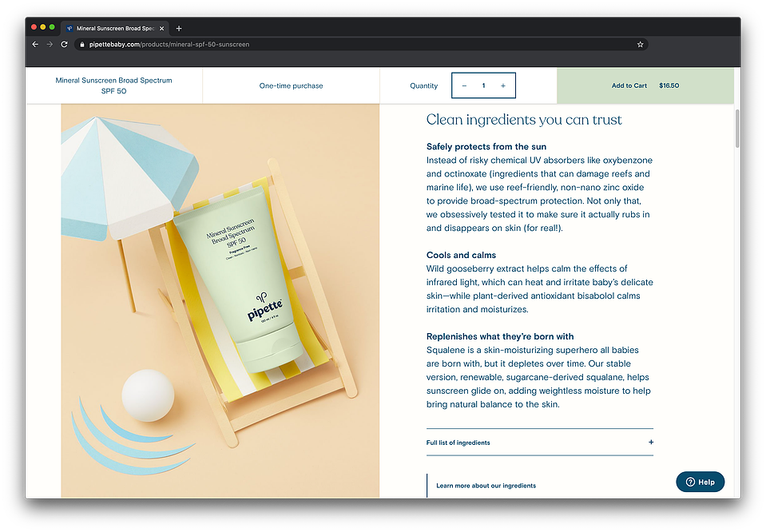Click Mineral Sunscreen Broad Spectrum SPF 50 title
The image size is (766, 532).
[x=114, y=85]
